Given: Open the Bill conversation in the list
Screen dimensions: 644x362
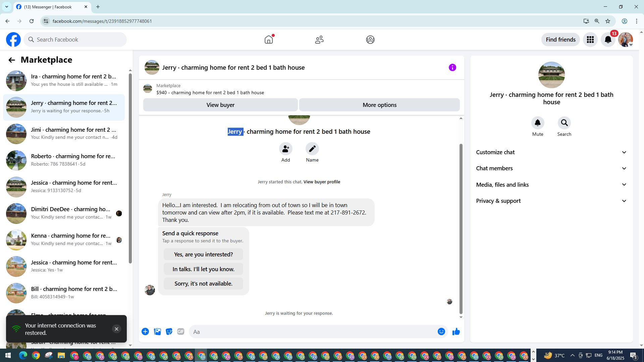Looking at the screenshot, I should click(x=64, y=293).
